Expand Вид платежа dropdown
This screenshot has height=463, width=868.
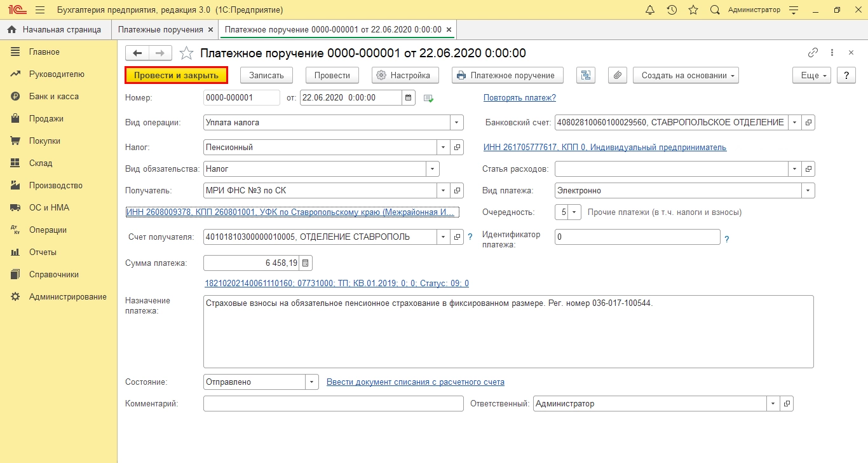(808, 191)
